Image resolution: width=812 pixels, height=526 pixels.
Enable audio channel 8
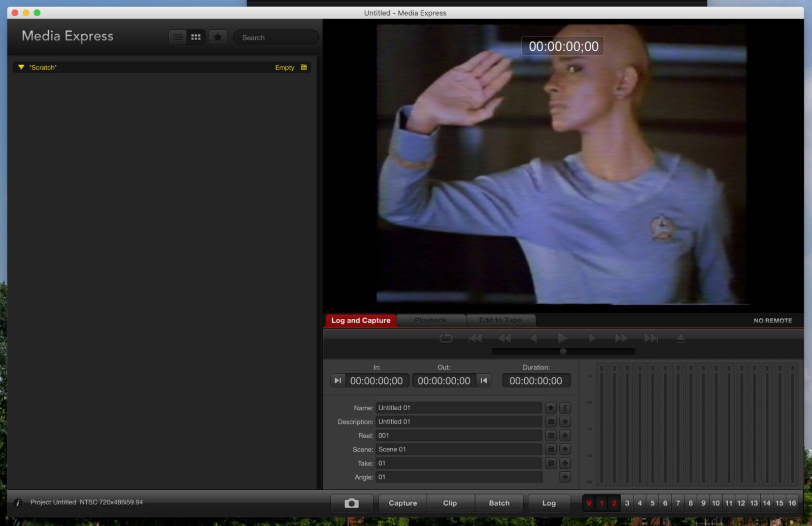tap(690, 503)
